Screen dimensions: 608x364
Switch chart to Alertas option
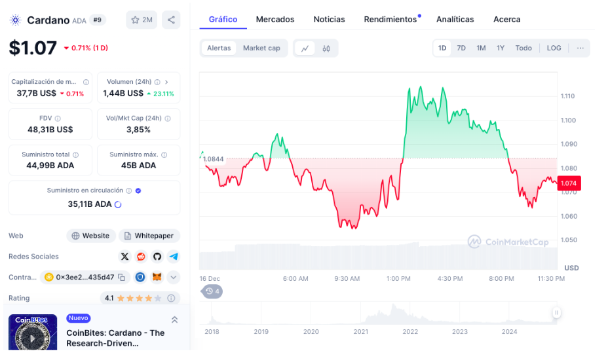pos(219,48)
